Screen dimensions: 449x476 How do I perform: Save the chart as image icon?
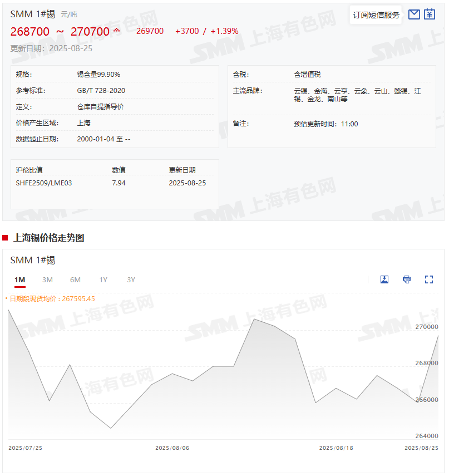tap(384, 279)
